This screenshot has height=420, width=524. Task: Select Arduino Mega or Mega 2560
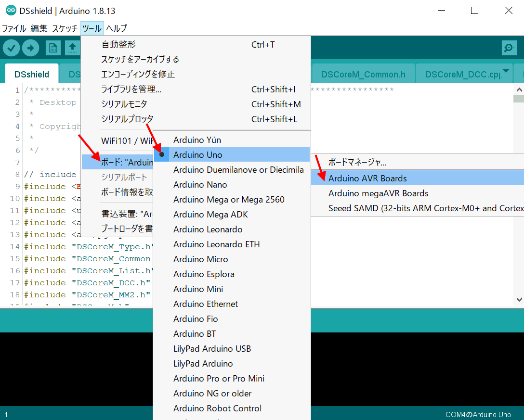click(x=232, y=200)
